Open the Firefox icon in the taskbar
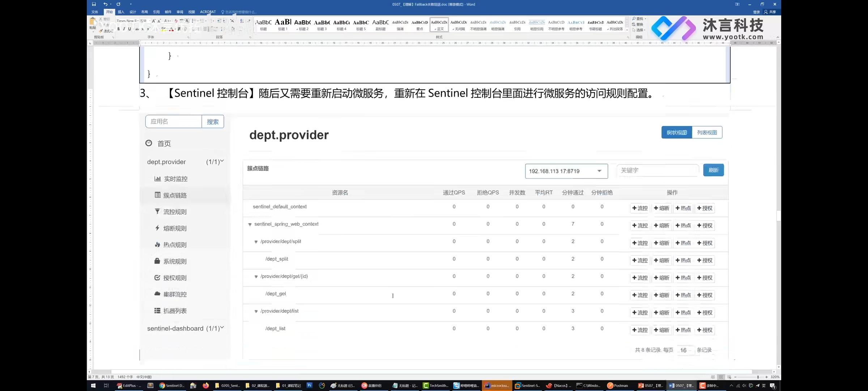 click(206, 386)
